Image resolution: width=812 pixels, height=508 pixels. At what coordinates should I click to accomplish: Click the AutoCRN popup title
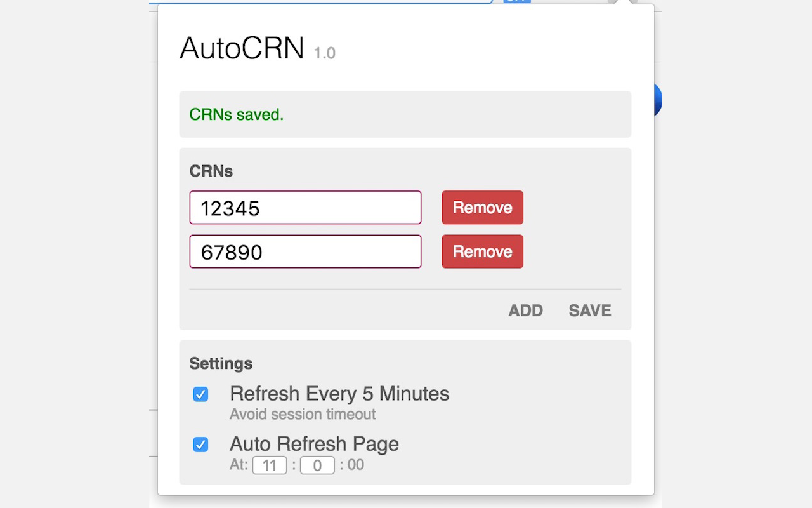click(x=242, y=48)
